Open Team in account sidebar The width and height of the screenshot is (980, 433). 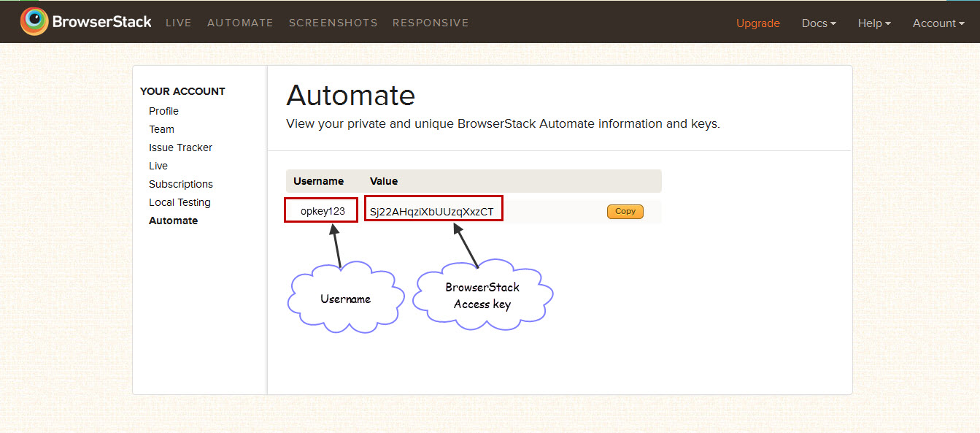click(x=161, y=129)
